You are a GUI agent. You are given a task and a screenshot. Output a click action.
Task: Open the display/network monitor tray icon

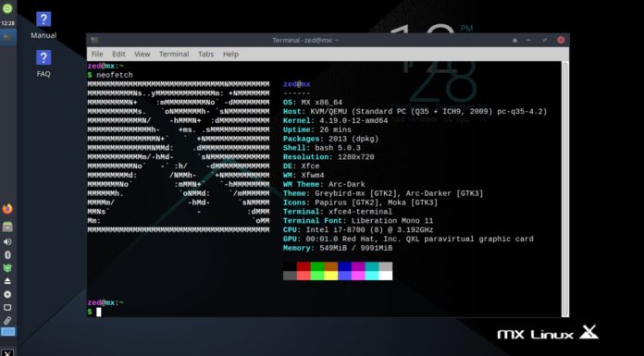coord(7,308)
